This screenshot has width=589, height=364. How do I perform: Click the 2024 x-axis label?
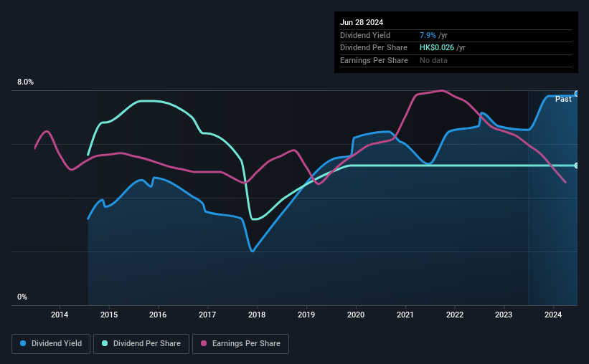pyautogui.click(x=553, y=315)
